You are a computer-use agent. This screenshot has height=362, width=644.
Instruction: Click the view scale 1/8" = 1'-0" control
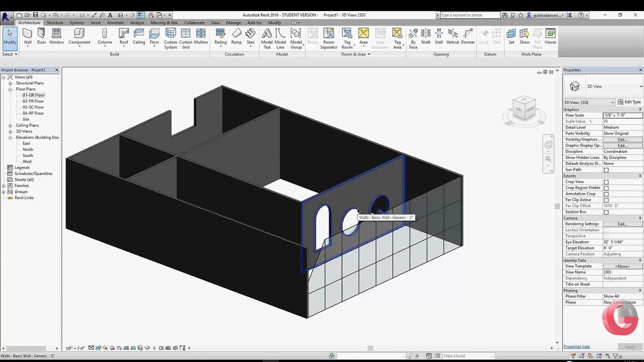point(75,348)
